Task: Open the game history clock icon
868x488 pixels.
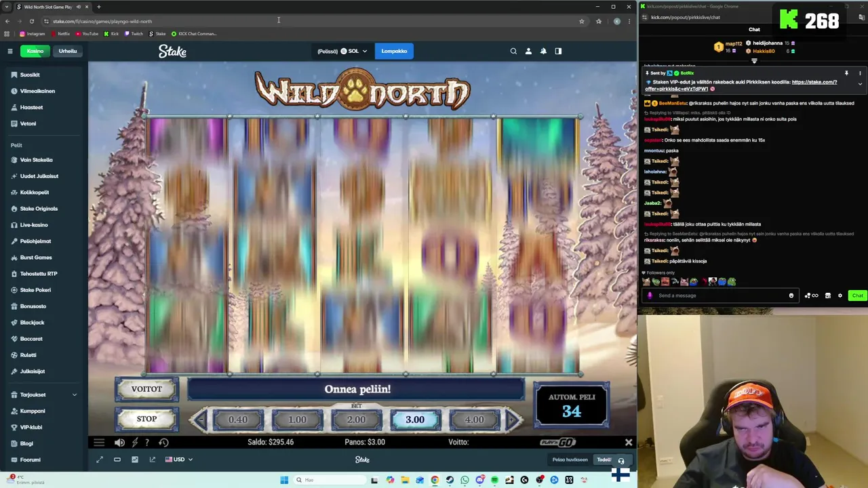Action: [x=163, y=443]
